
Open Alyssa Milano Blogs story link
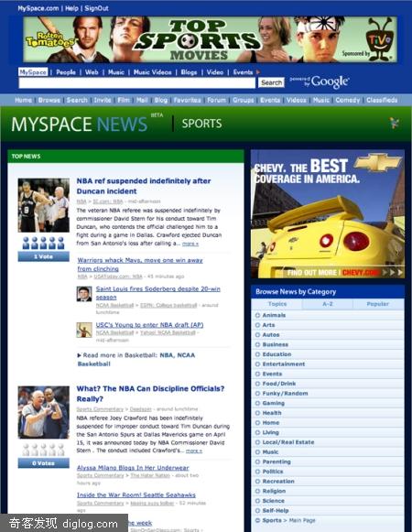click(x=133, y=468)
